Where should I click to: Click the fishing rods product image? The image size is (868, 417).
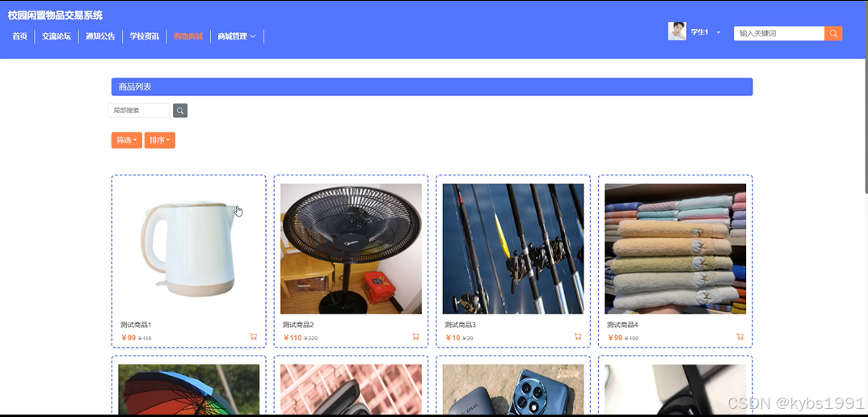coord(513,249)
